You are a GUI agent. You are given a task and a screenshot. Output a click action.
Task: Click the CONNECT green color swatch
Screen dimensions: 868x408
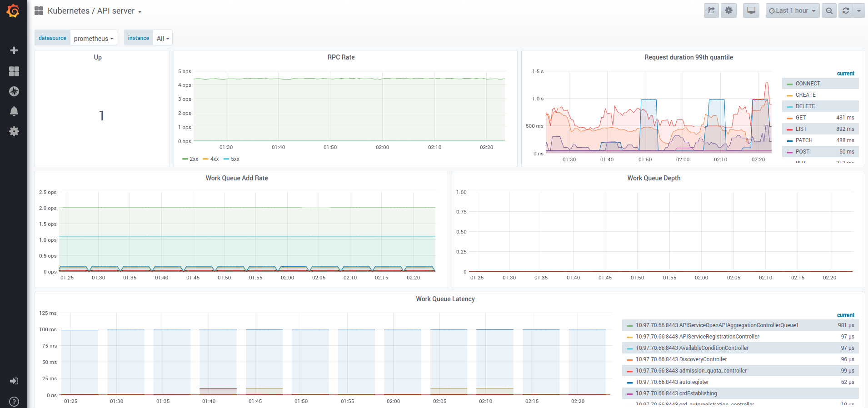tap(790, 84)
